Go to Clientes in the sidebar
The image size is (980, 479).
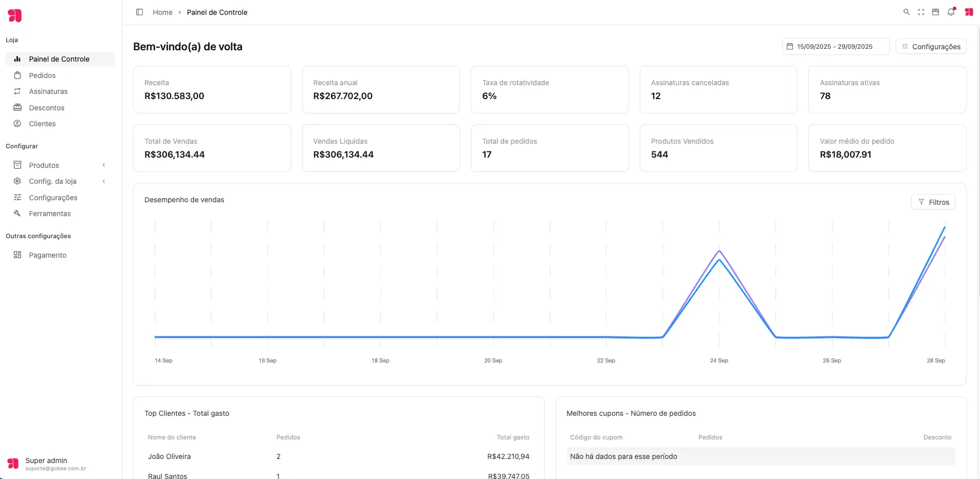pyautogui.click(x=42, y=124)
